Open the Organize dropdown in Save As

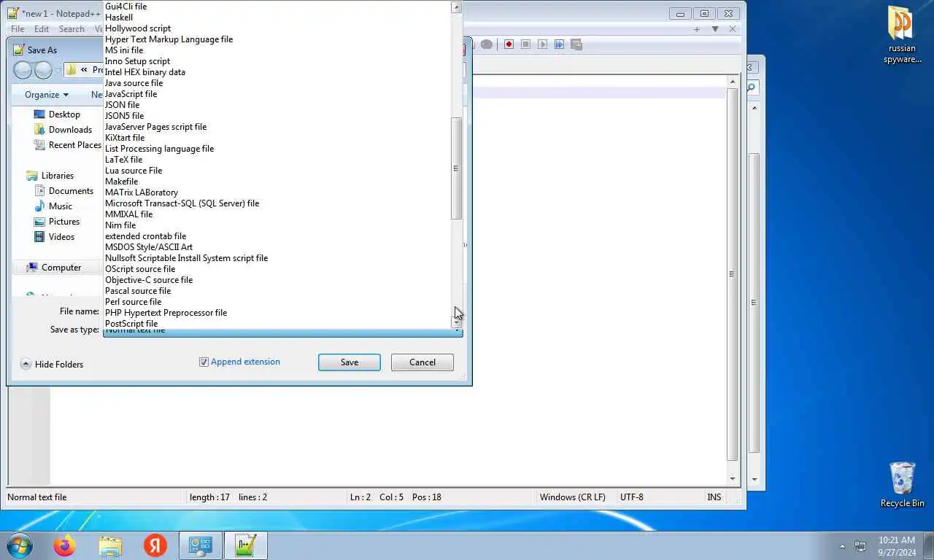47,95
